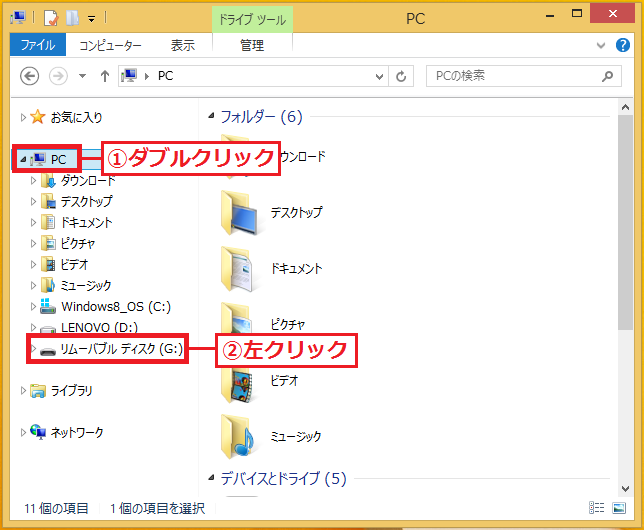Click the vertical scrollbar thumb
Viewport: 644px width, 530px height.
(x=625, y=222)
